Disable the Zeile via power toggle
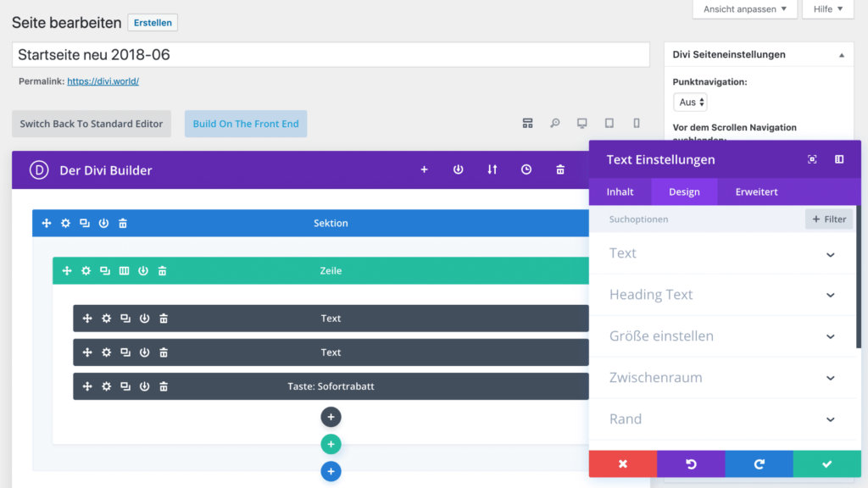This screenshot has height=488, width=868. 142,270
